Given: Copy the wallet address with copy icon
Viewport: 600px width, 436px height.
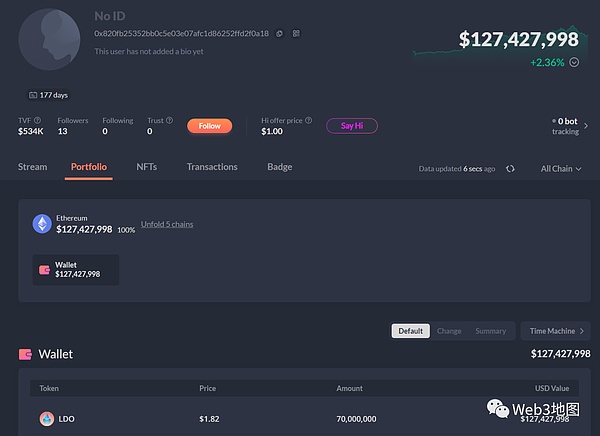Looking at the screenshot, I should point(279,33).
